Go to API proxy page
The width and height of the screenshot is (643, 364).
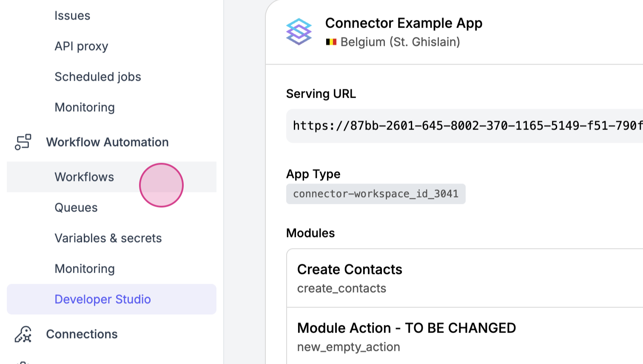[81, 46]
